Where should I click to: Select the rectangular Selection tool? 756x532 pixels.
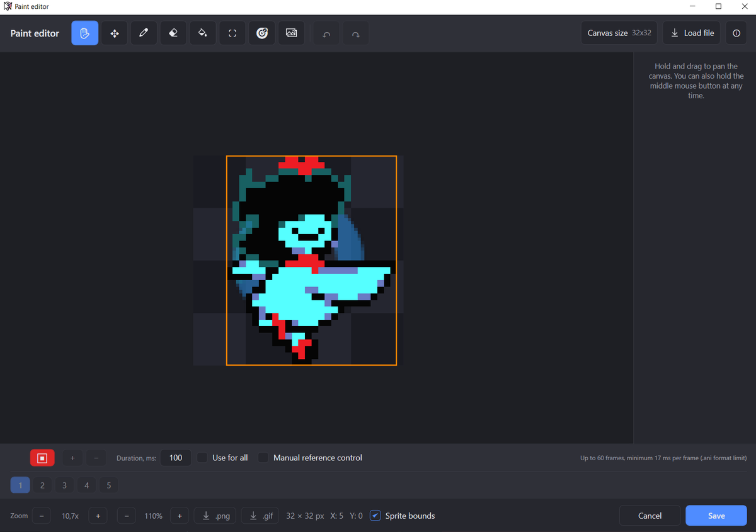[x=232, y=33]
